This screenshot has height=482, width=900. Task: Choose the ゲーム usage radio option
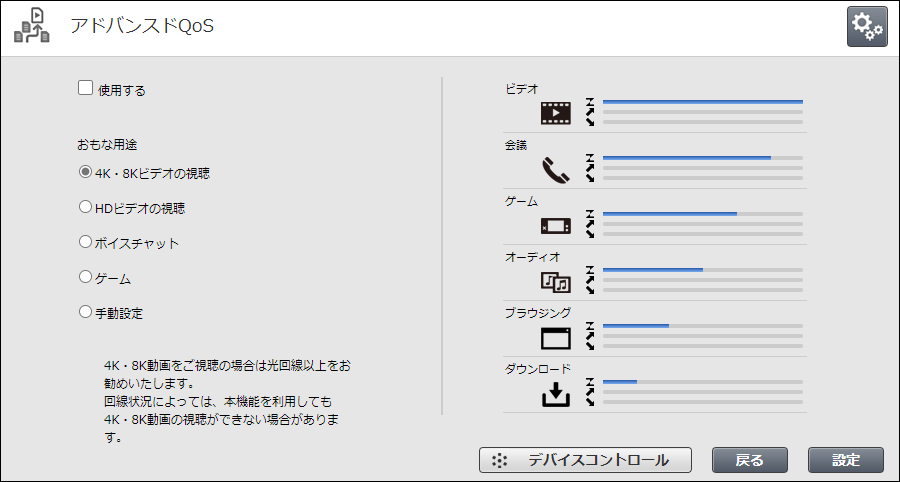(x=85, y=277)
